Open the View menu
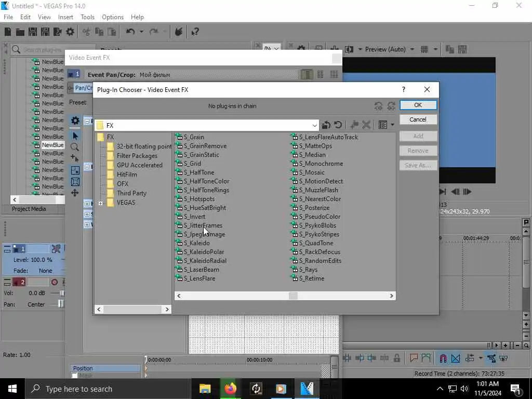Screen dimensions: 532x399 click(44, 17)
